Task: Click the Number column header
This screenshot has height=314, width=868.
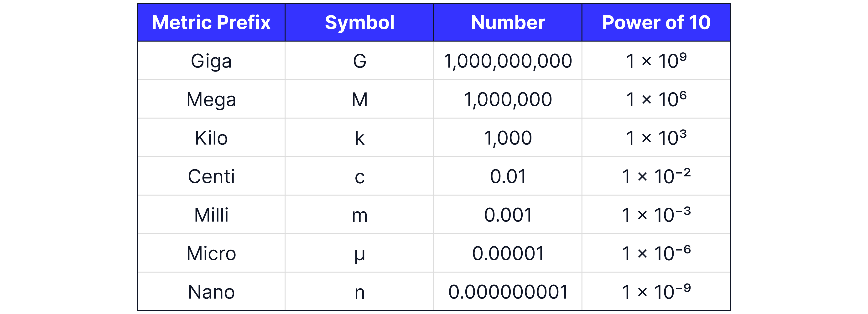Action: (508, 23)
